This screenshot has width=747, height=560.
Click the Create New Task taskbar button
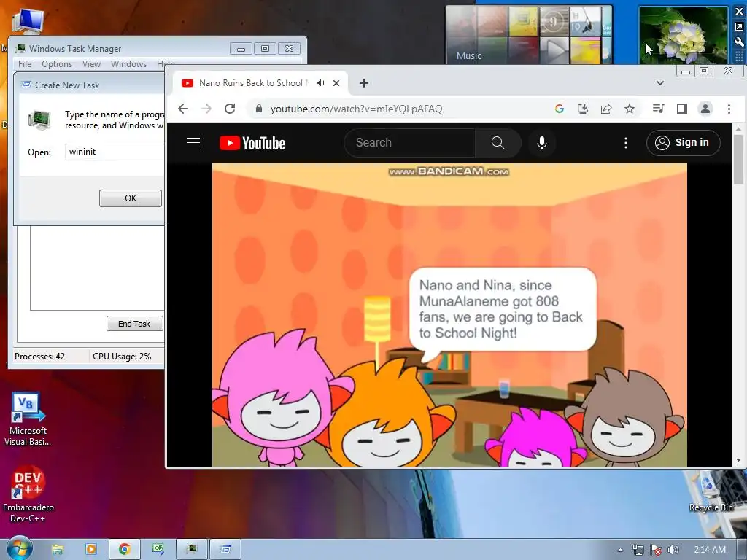click(226, 550)
